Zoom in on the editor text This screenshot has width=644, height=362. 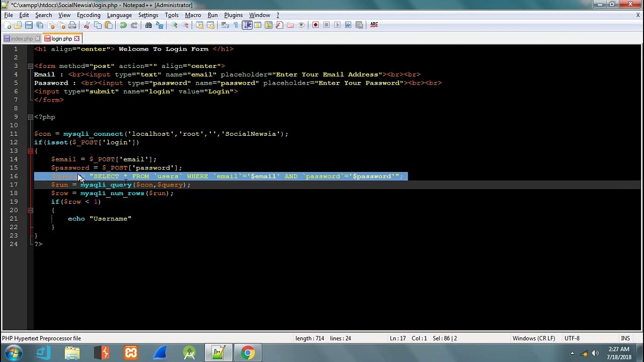(x=174, y=25)
